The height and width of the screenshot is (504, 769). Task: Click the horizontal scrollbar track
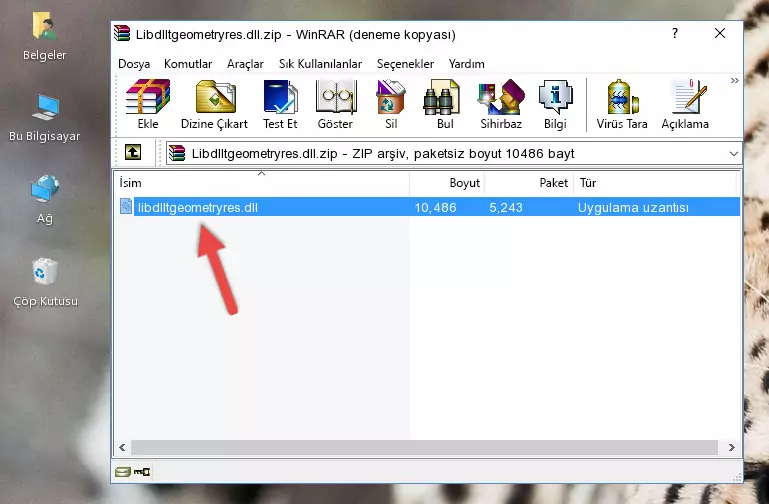(x=425, y=447)
